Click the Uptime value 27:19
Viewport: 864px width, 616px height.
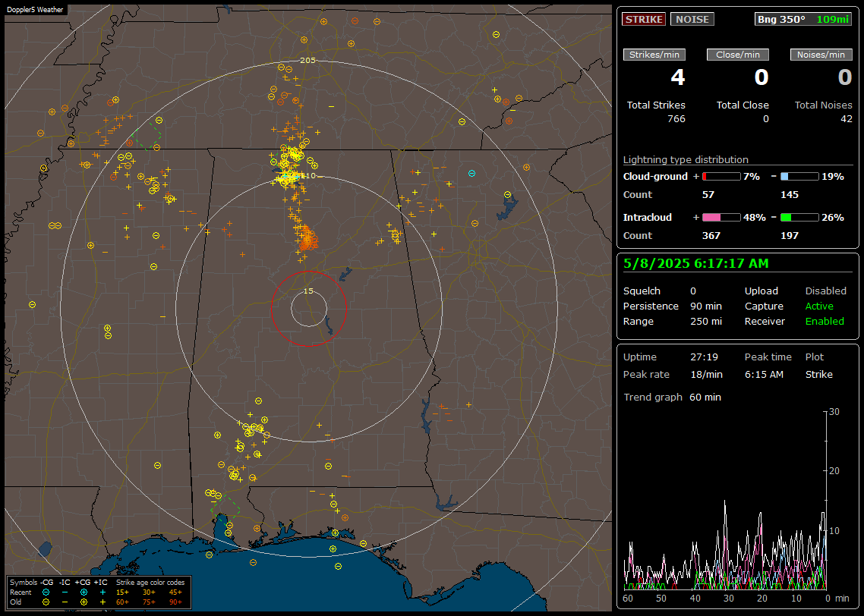coord(705,357)
